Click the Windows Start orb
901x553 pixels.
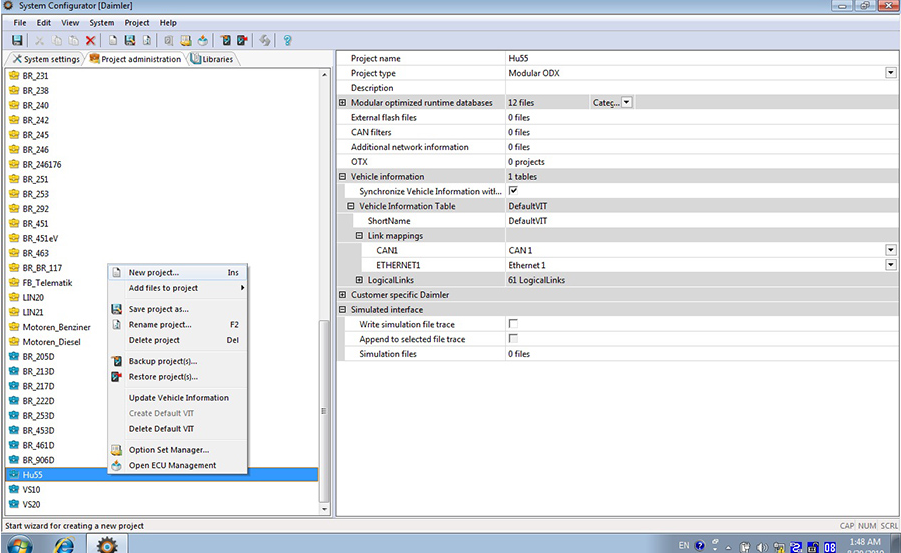pyautogui.click(x=20, y=544)
